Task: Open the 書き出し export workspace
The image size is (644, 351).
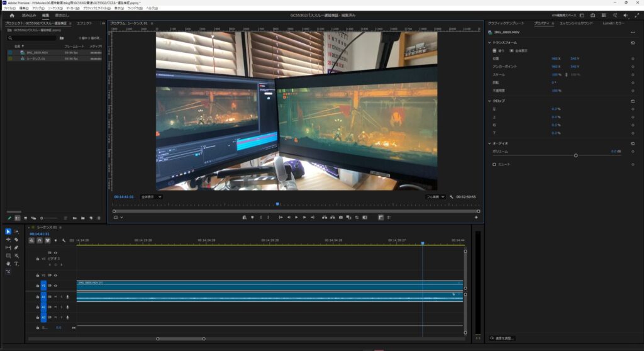Action: coord(62,15)
